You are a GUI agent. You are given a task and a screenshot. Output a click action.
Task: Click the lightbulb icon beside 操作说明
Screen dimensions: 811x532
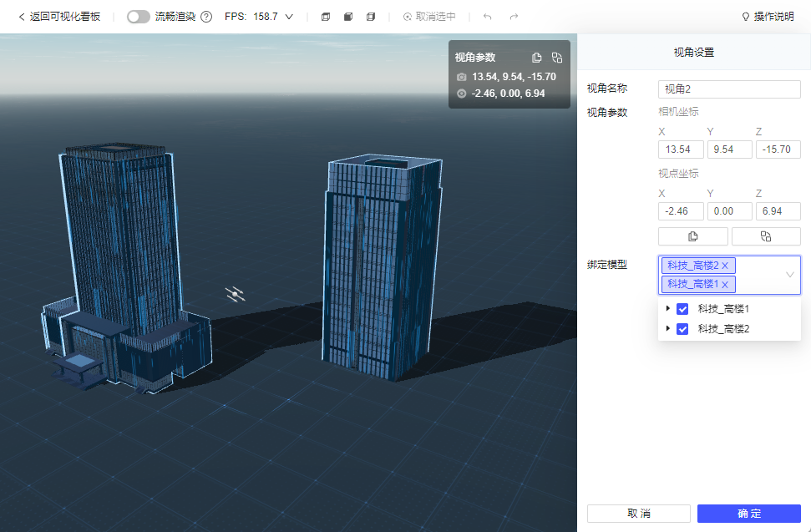coord(745,17)
